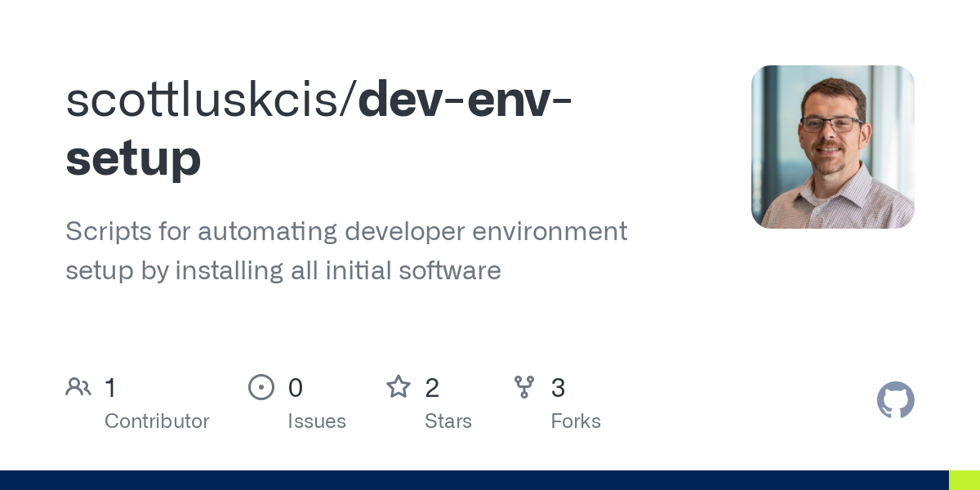Click the 2 Stars label
The height and width of the screenshot is (490, 980).
[x=448, y=421]
